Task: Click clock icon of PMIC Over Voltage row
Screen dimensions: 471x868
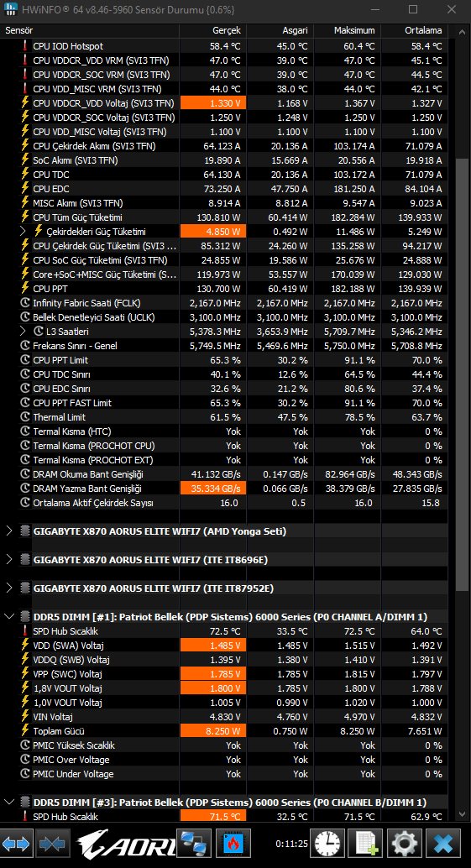Action: coord(24,760)
